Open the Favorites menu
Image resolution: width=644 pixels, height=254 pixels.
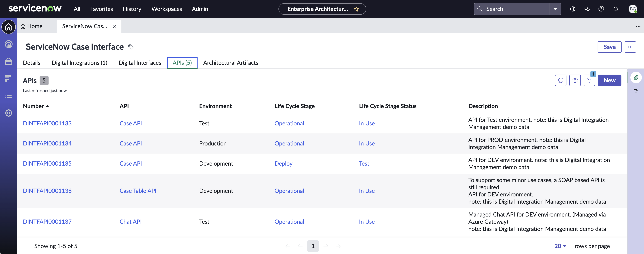click(102, 9)
